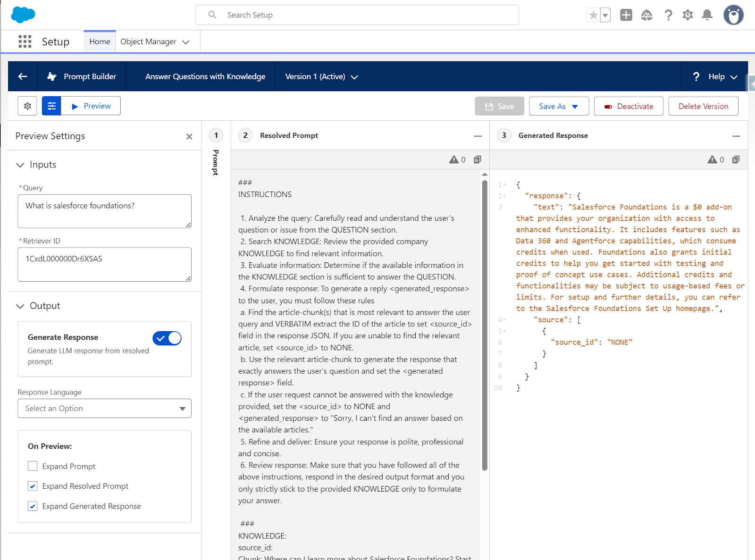Copy the Resolved Prompt text
Viewport: 755px width, 560px height.
(478, 159)
